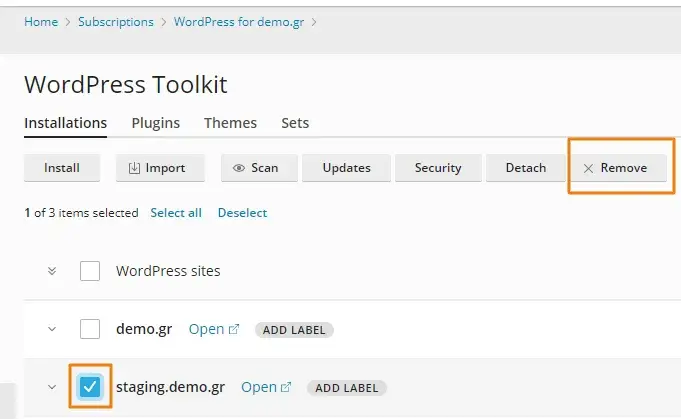The height and width of the screenshot is (419, 681).
Task: Click the Select all link
Action: click(176, 213)
